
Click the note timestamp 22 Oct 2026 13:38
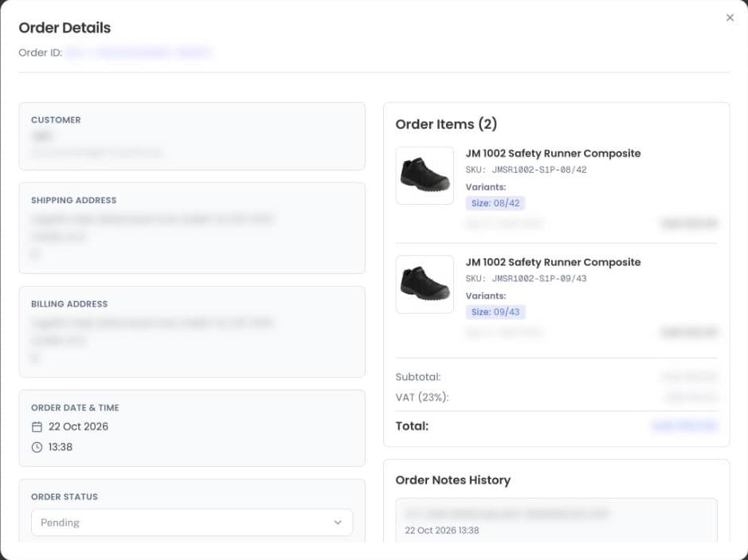(x=442, y=531)
